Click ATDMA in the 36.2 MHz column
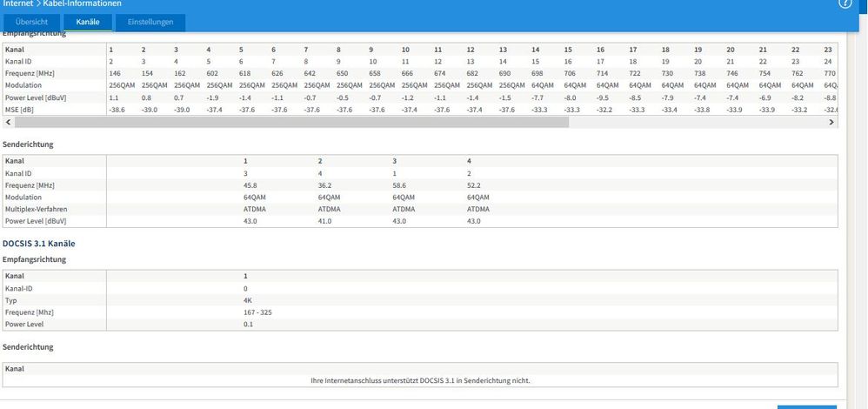868x409 pixels. point(329,209)
